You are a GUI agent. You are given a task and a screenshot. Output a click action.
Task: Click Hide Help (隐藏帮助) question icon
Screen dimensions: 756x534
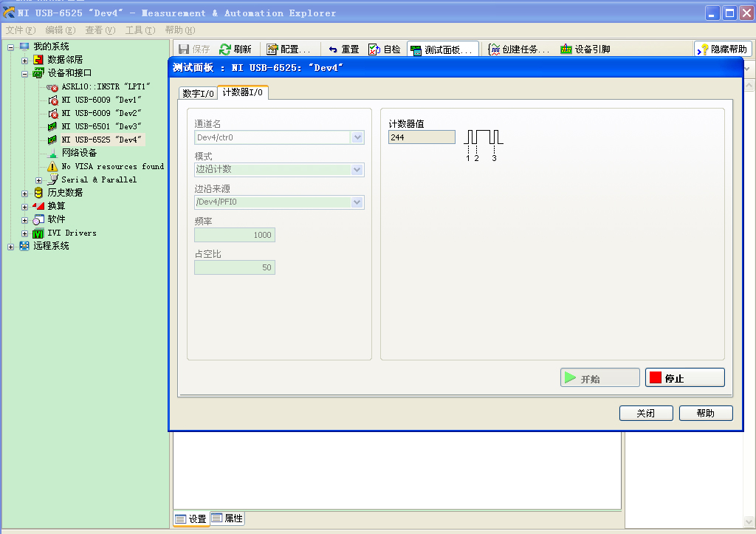(703, 49)
